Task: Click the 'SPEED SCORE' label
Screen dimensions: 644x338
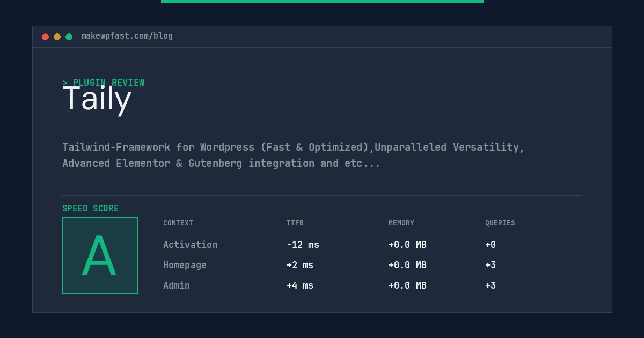Action: tap(91, 209)
